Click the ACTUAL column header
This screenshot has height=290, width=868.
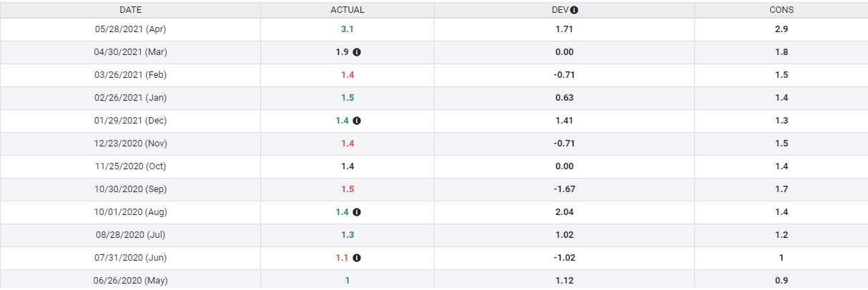[x=347, y=10]
